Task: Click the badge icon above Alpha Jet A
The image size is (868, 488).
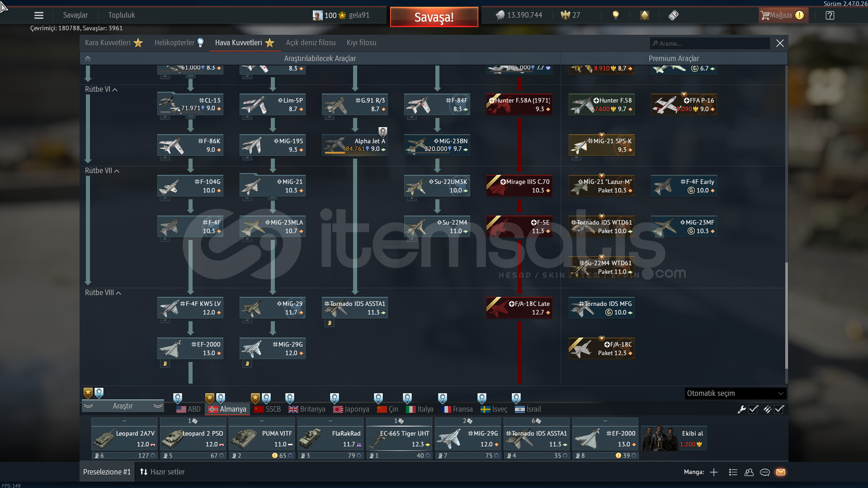Action: [383, 132]
